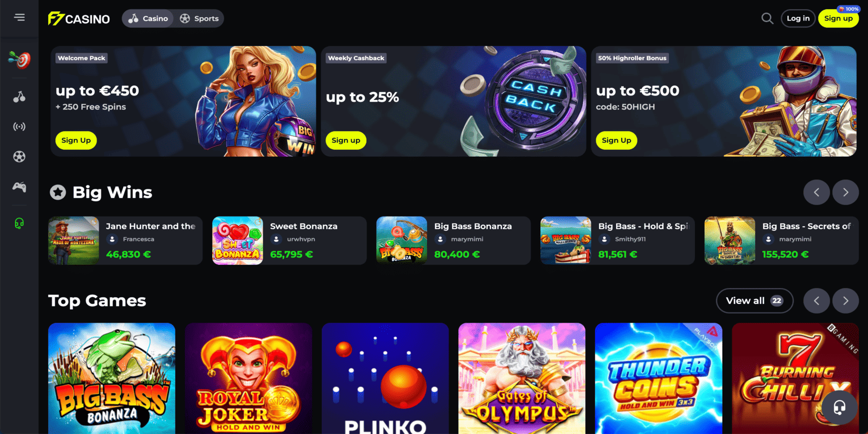Open the hamburger menu icon
The image size is (868, 434).
point(20,17)
